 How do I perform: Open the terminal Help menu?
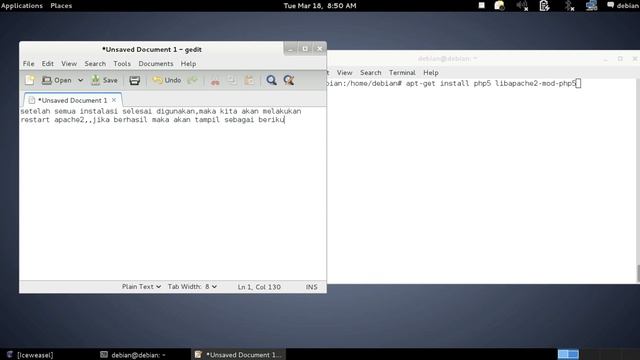click(431, 73)
